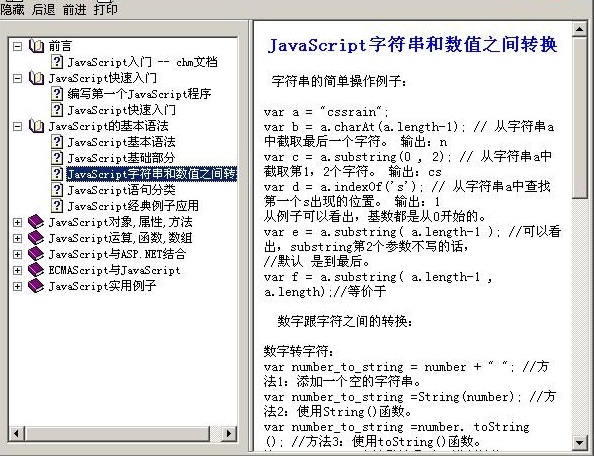Collapse the JavaScript快速入门 book node
The image size is (594, 456).
[x=17, y=78]
